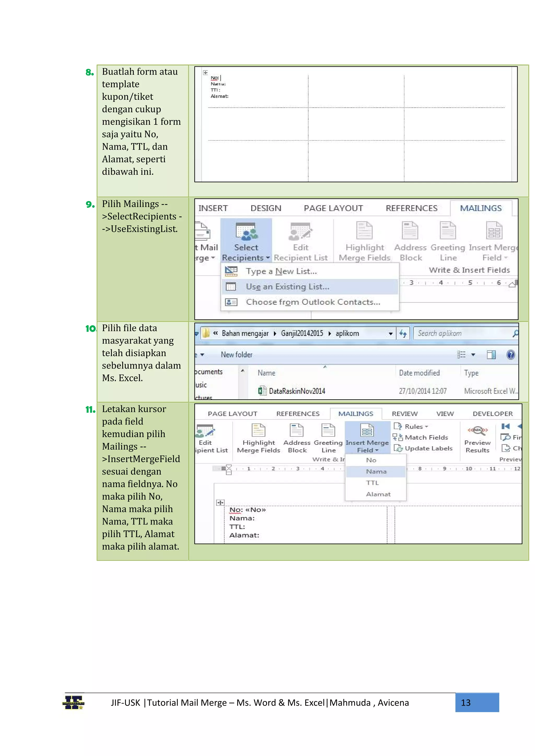
Task: Choose the TTL field from merge field list
Action: (376, 483)
